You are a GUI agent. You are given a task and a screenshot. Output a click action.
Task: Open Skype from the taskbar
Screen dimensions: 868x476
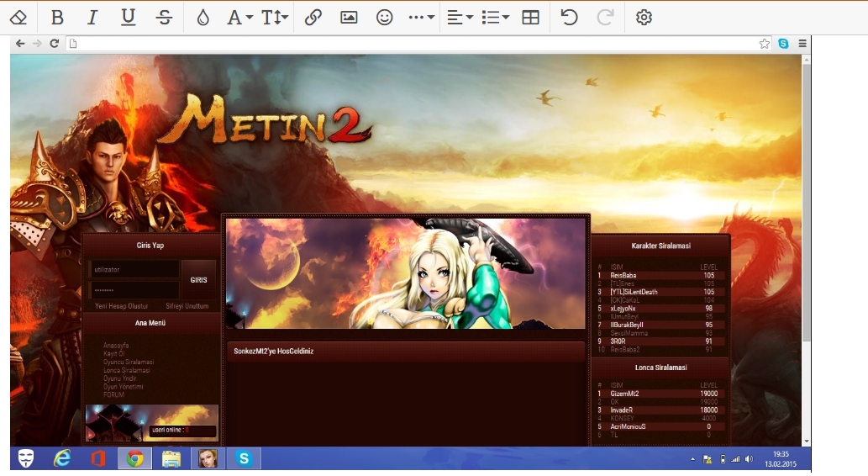point(245,458)
